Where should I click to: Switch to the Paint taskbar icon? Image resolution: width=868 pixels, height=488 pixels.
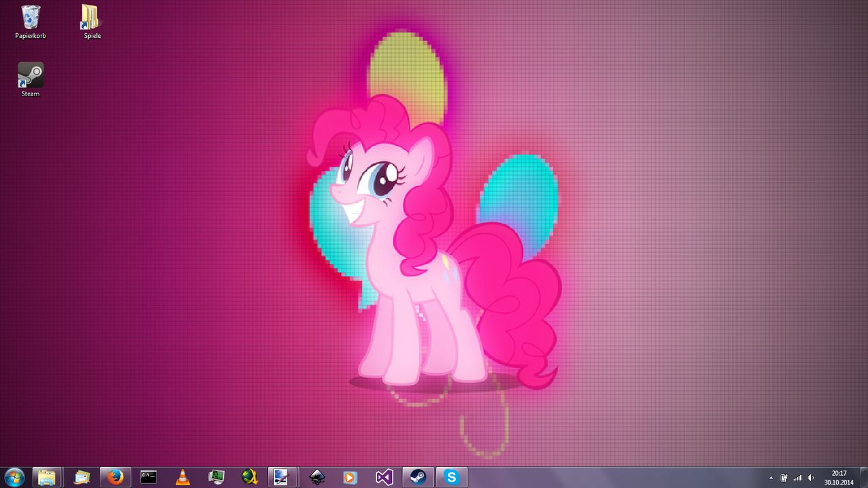(283, 477)
